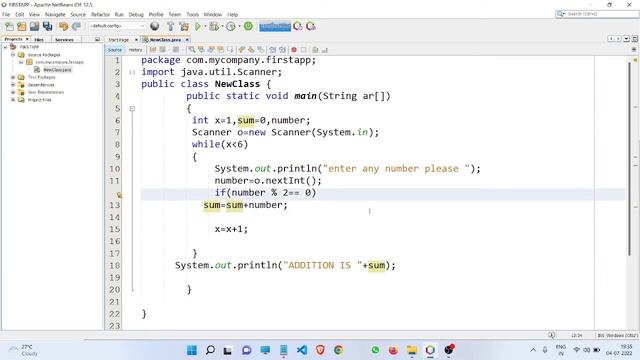640x360 pixels.
Task: Close the Projects panel tab
Action: (27, 39)
